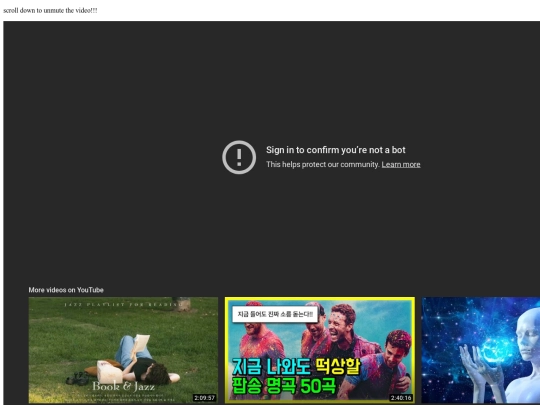Open the Learn more link
540x405 pixels.
tap(401, 165)
